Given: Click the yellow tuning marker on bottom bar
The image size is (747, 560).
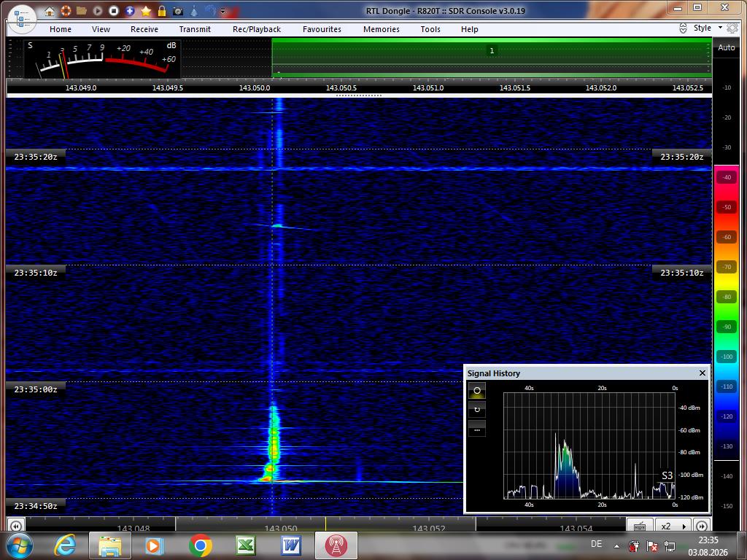Looking at the screenshot, I should [326, 524].
